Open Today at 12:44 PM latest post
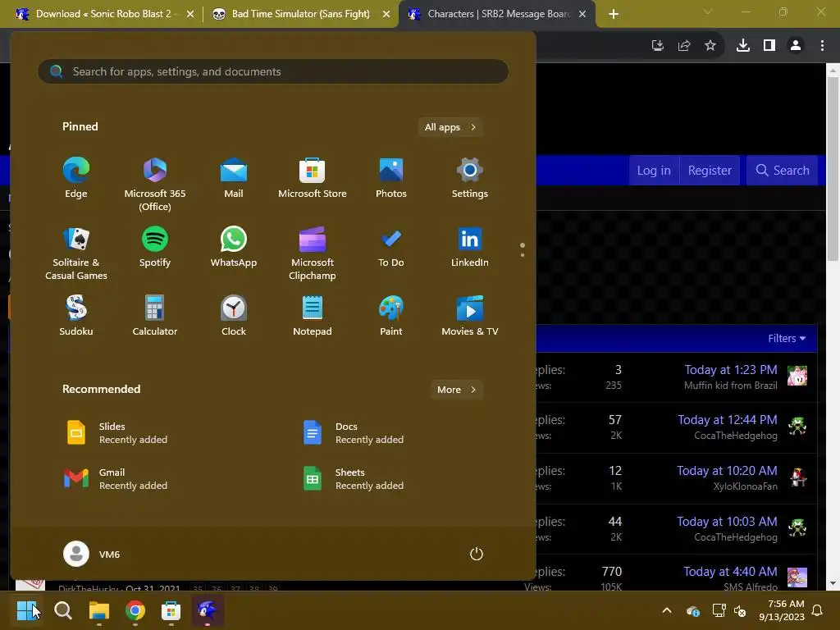This screenshot has width=840, height=630. [x=728, y=419]
